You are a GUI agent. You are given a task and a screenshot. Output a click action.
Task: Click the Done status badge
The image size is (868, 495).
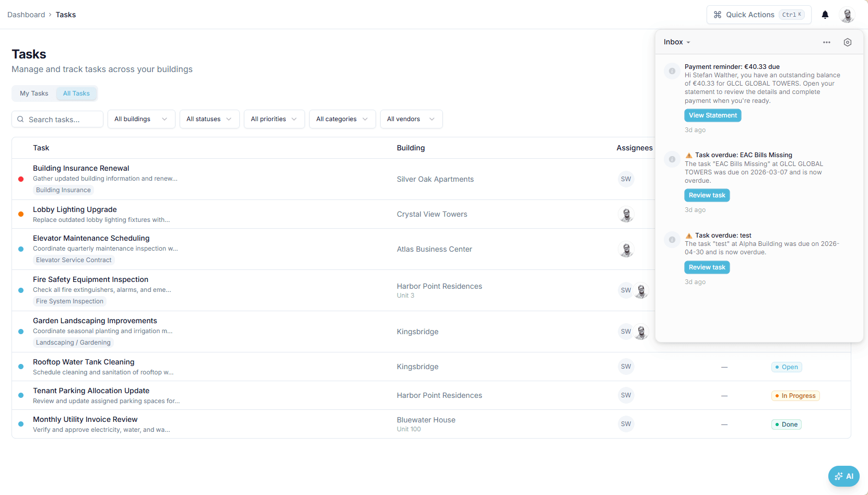pyautogui.click(x=787, y=425)
